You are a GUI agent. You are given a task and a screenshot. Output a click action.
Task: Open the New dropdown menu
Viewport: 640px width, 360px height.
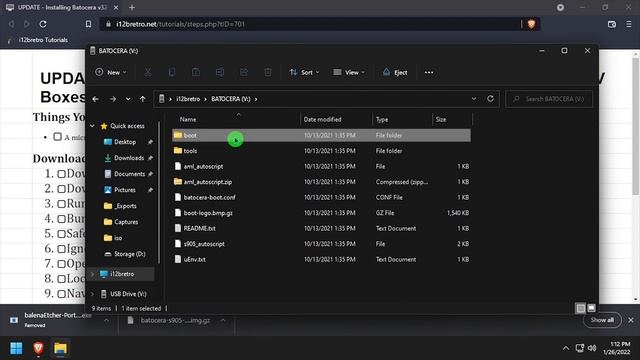click(x=111, y=72)
